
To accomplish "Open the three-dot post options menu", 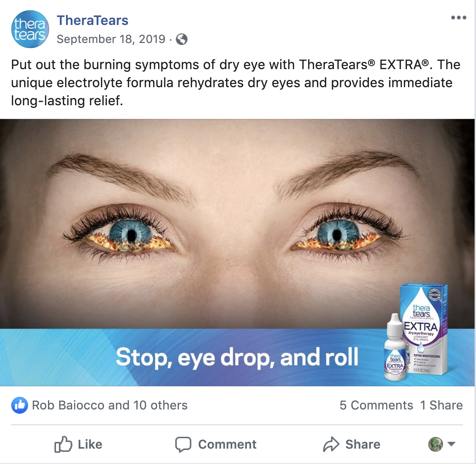I will coord(459,18).
